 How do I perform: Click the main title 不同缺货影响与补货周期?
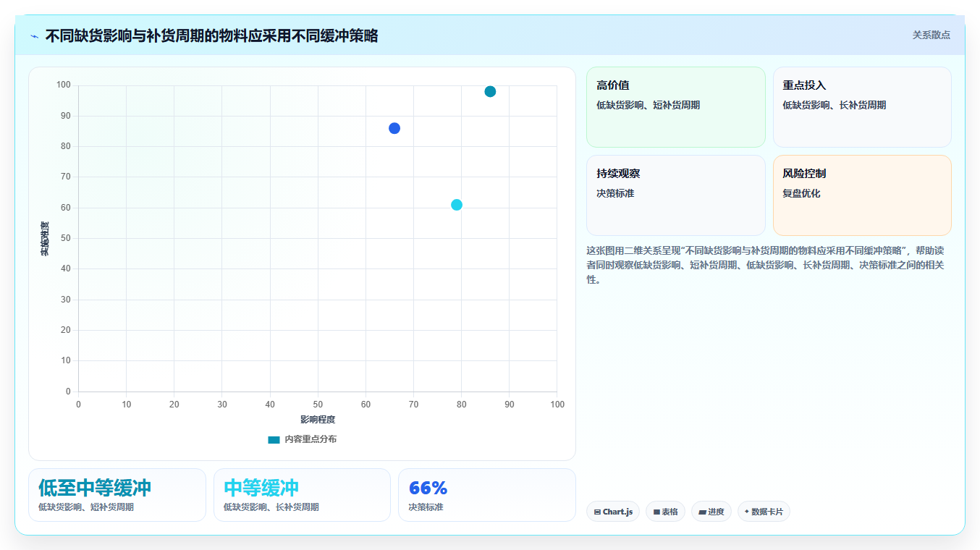(x=211, y=35)
